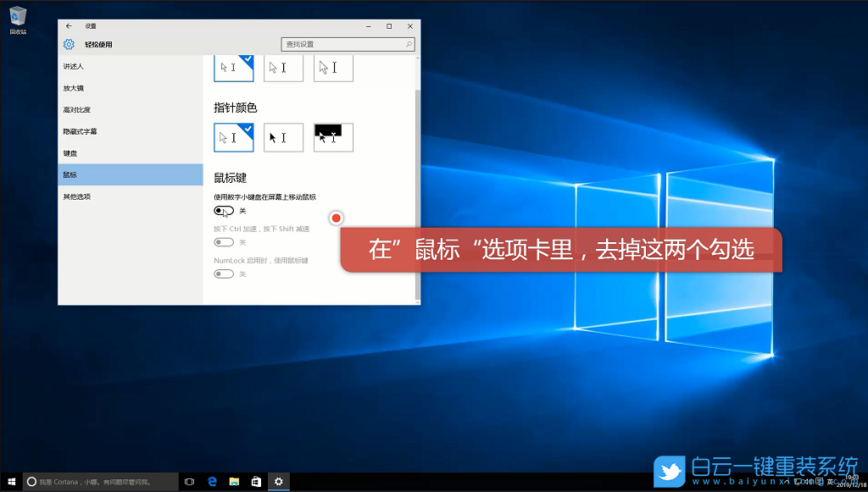Viewport: 868px width, 492px height.
Task: Open the Settings gear on the taskbar
Action: pyautogui.click(x=278, y=481)
